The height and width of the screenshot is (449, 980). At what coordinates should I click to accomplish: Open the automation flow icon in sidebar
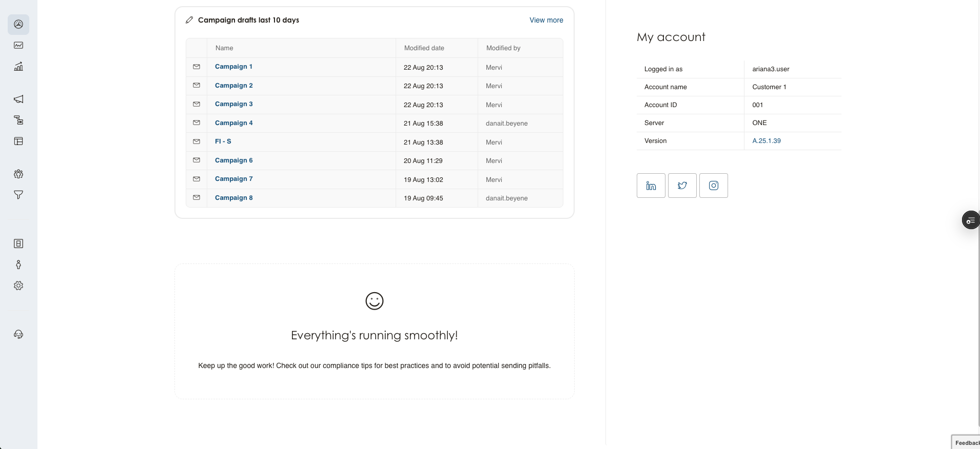18,120
